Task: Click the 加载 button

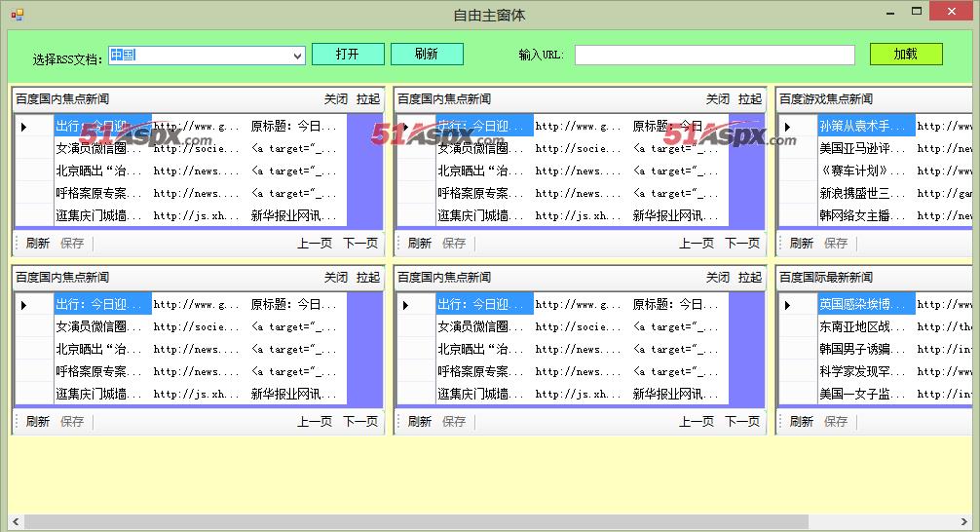Action: click(906, 54)
